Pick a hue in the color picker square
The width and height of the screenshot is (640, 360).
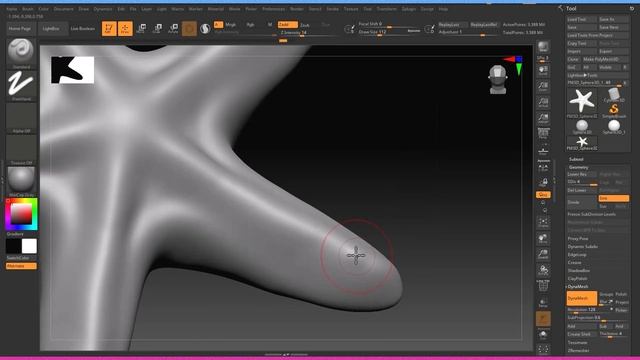21,214
